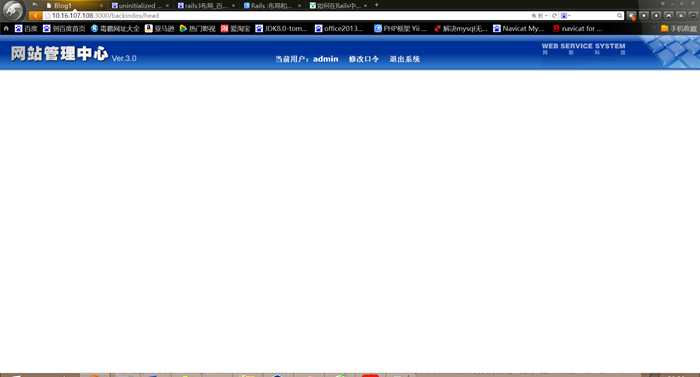Reload the page with refresh icon
The height and width of the screenshot is (377, 700).
(x=554, y=16)
